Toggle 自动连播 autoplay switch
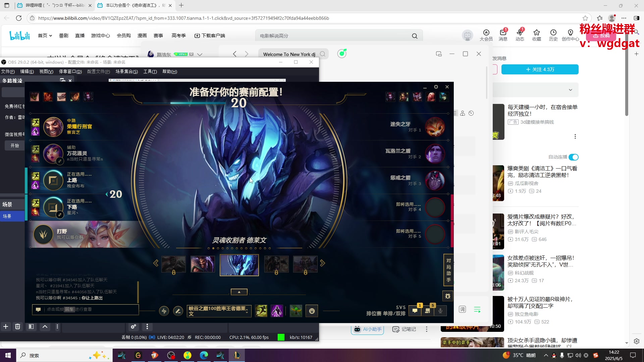The image size is (644, 362). (574, 157)
